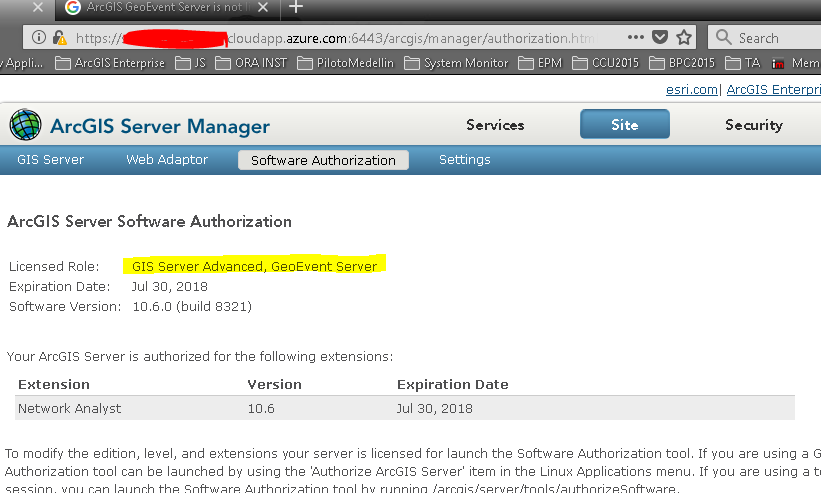Open the page actions three-dot menu
The height and width of the screenshot is (493, 821).
pos(636,37)
